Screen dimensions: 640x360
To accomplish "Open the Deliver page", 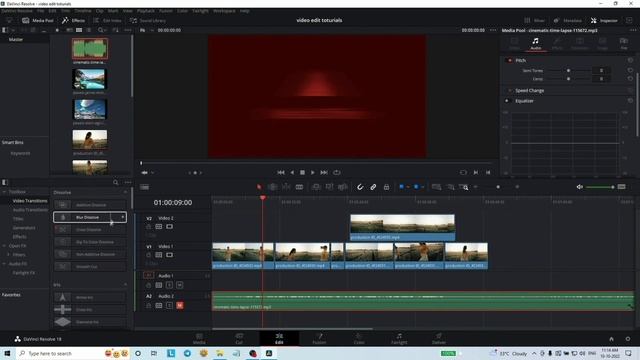I will click(439, 338).
